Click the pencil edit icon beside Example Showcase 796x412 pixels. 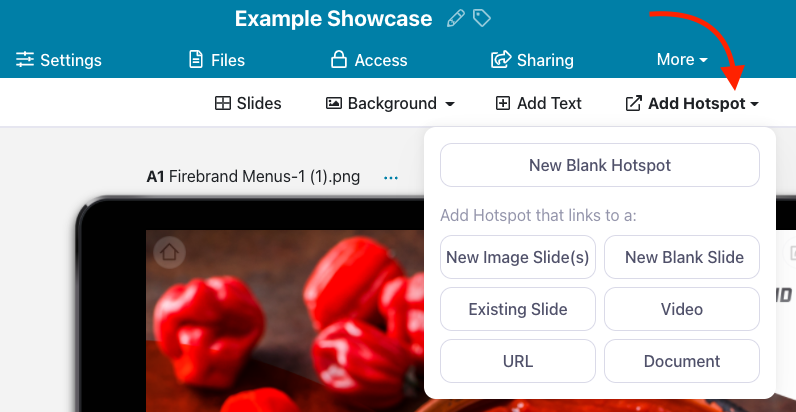(456, 18)
